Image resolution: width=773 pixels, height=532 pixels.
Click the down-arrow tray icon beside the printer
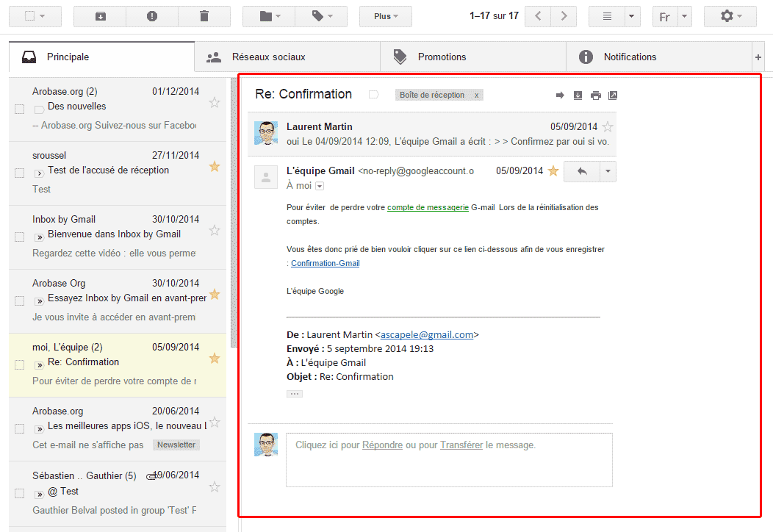(578, 96)
